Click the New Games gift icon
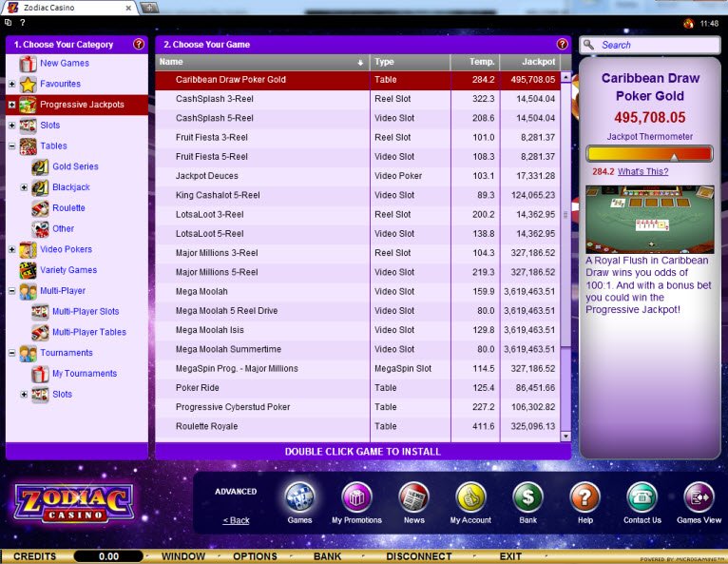 pos(28,64)
